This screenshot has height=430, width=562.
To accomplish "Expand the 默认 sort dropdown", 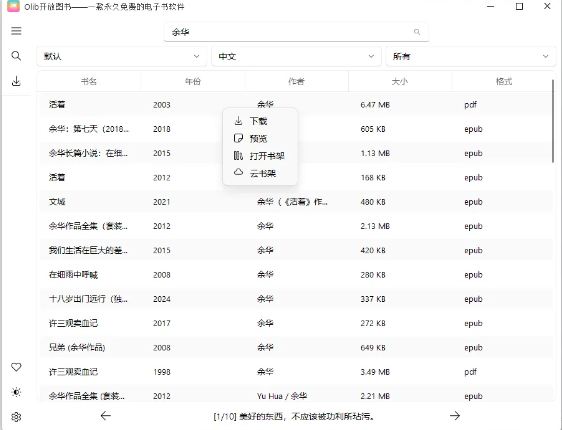I will click(122, 56).
